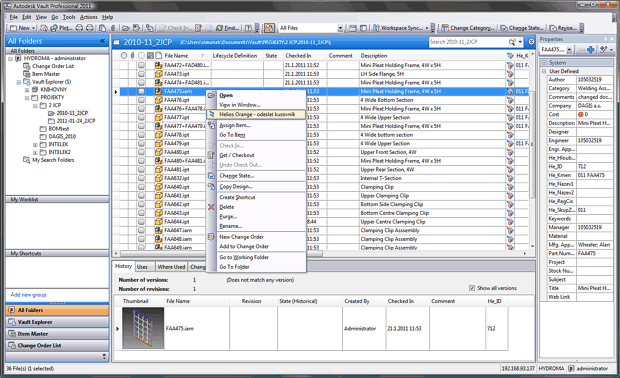
Task: Click file list horizontal scrollbar
Action: pos(221,253)
